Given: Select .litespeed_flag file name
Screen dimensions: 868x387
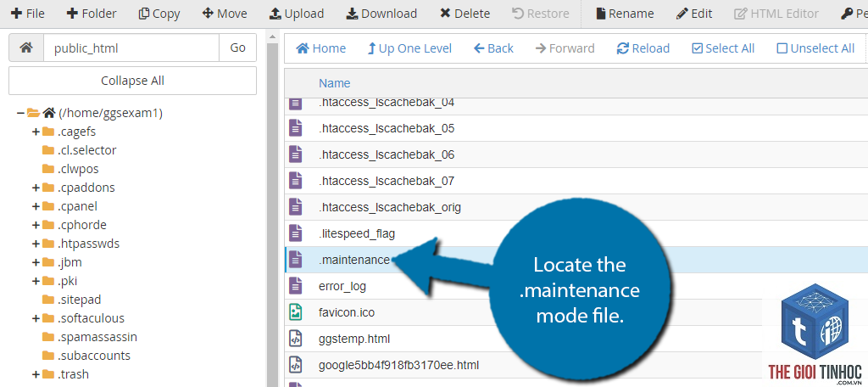Looking at the screenshot, I should 357,233.
